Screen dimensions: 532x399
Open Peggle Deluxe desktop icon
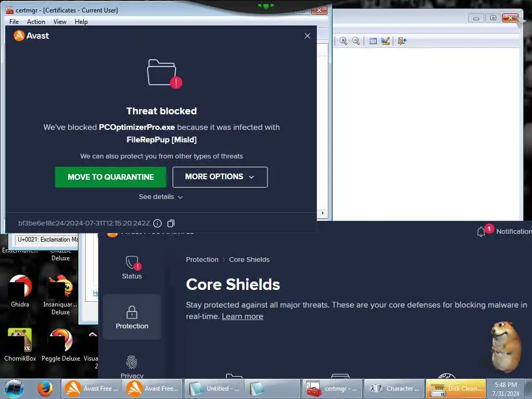point(61,344)
